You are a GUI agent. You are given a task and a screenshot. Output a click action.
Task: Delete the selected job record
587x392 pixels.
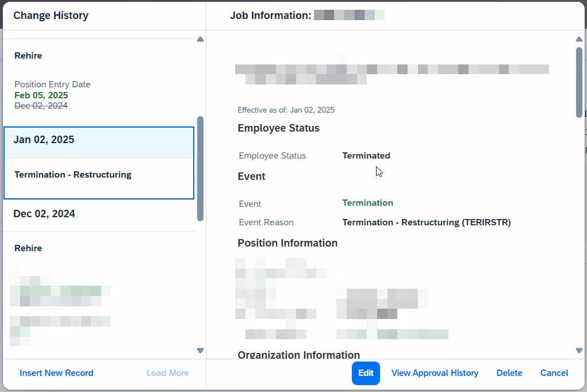pyautogui.click(x=509, y=373)
